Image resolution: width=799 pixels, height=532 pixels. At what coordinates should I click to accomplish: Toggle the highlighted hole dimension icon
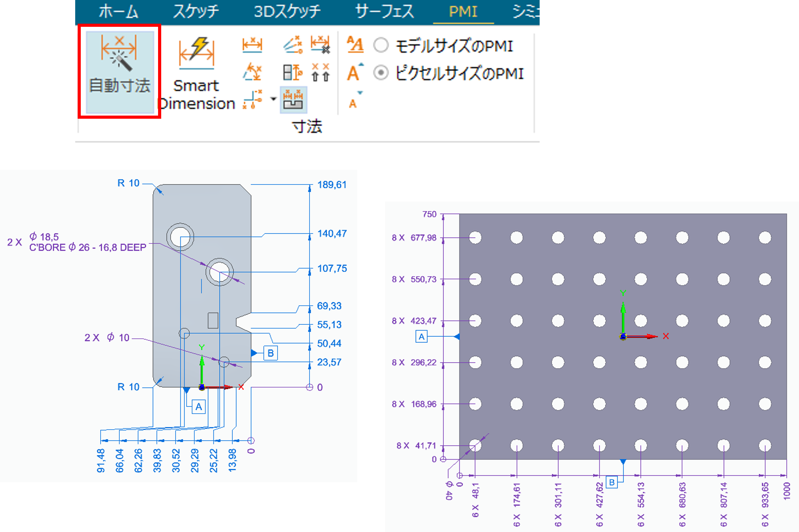pos(293,100)
